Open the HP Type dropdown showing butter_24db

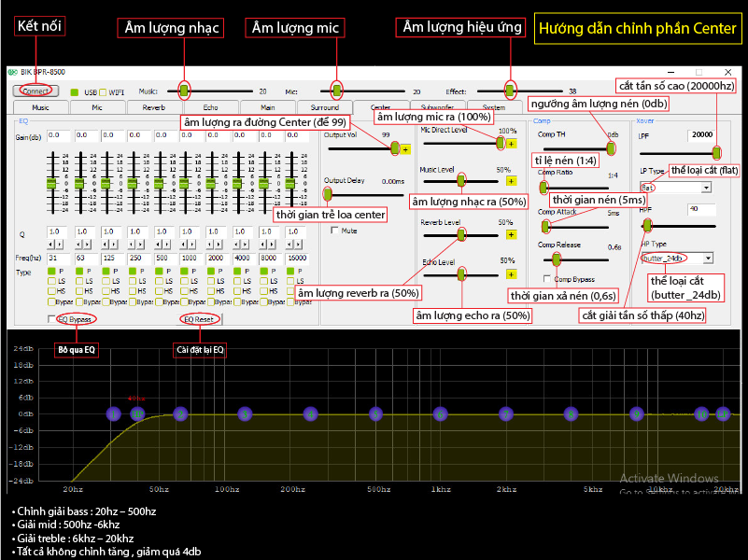click(x=708, y=259)
